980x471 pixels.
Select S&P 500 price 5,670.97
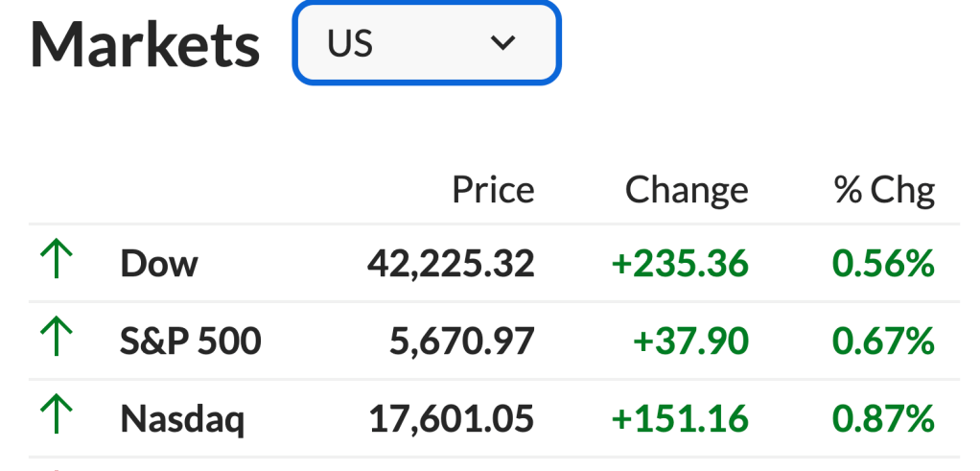click(461, 341)
